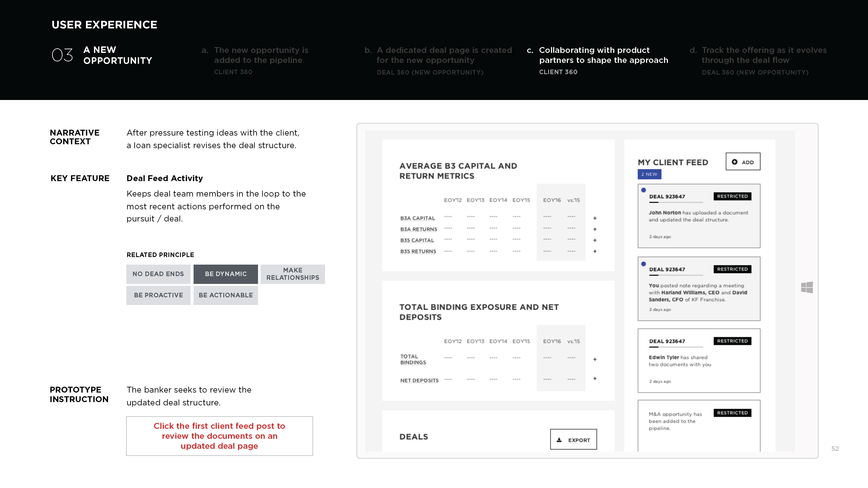
Task: Go to step d: track the offering as it evolves
Action: (x=758, y=61)
